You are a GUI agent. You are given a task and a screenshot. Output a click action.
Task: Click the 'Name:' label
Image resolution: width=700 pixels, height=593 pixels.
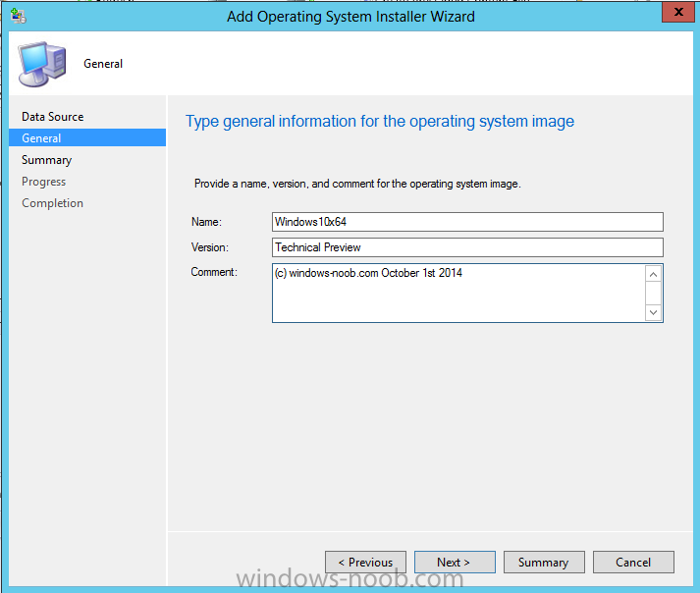(x=206, y=222)
